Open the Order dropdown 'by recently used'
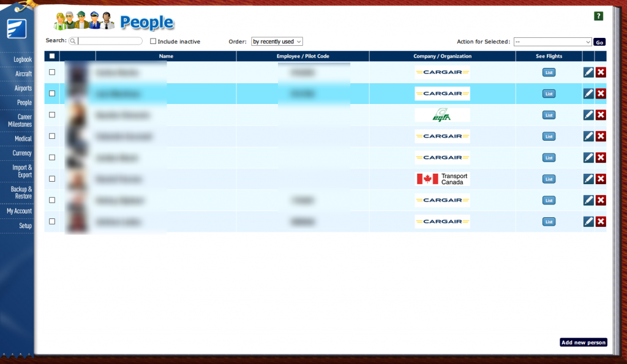The width and height of the screenshot is (627, 364). pos(277,42)
